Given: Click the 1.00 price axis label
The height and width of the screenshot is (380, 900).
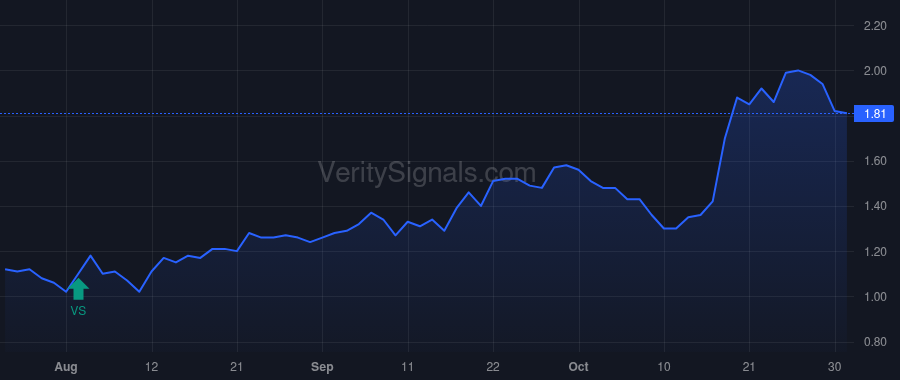Looking at the screenshot, I should point(875,297).
